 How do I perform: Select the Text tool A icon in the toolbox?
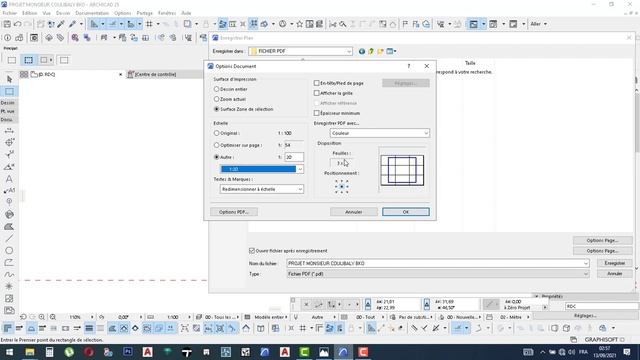click(9, 179)
